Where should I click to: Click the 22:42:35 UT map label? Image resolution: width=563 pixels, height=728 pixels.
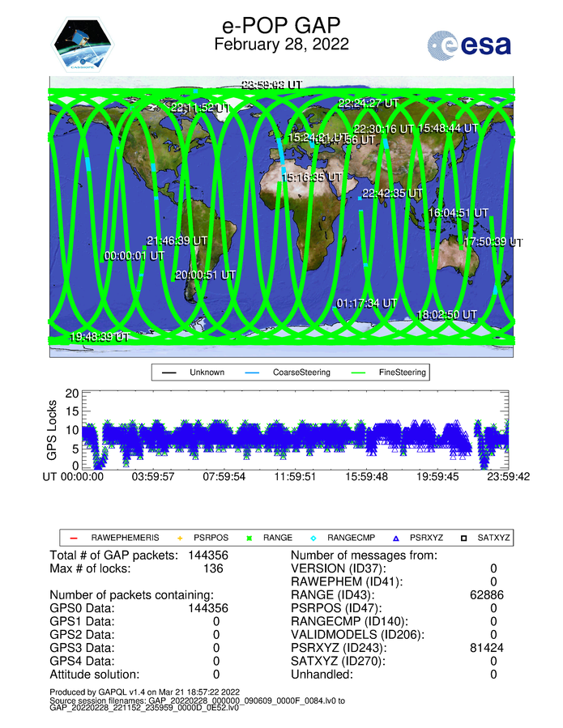(x=392, y=194)
